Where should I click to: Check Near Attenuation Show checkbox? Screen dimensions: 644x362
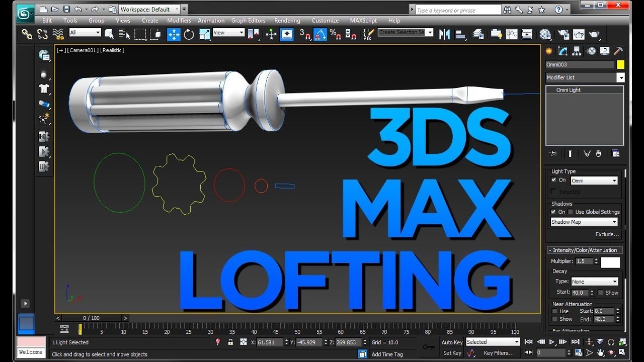555,319
